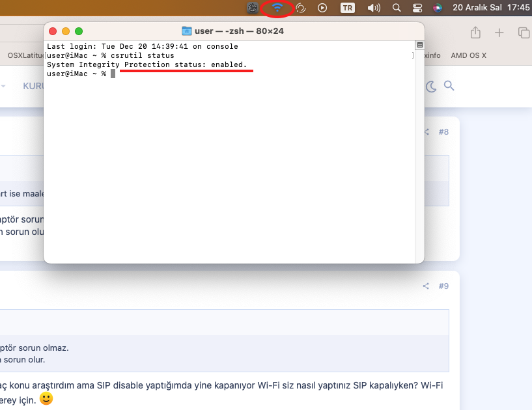The image size is (532, 410).
Task: Click the Terminal split pane button
Action: click(x=419, y=46)
